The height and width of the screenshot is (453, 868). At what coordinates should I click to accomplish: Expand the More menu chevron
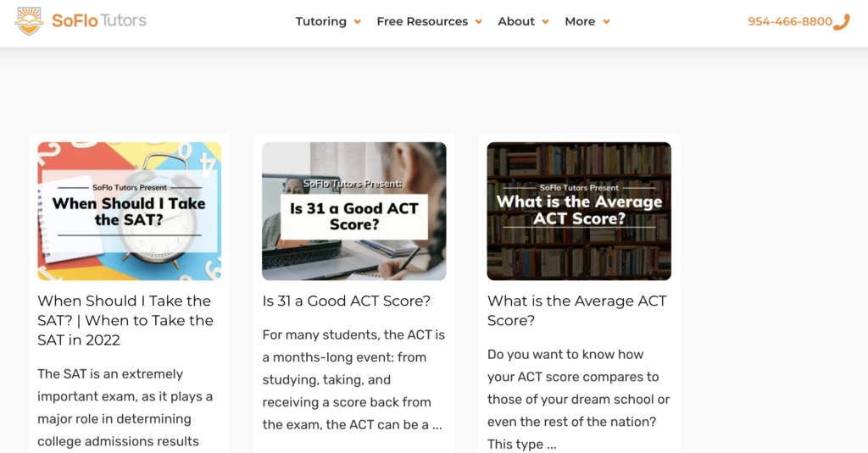tap(606, 22)
